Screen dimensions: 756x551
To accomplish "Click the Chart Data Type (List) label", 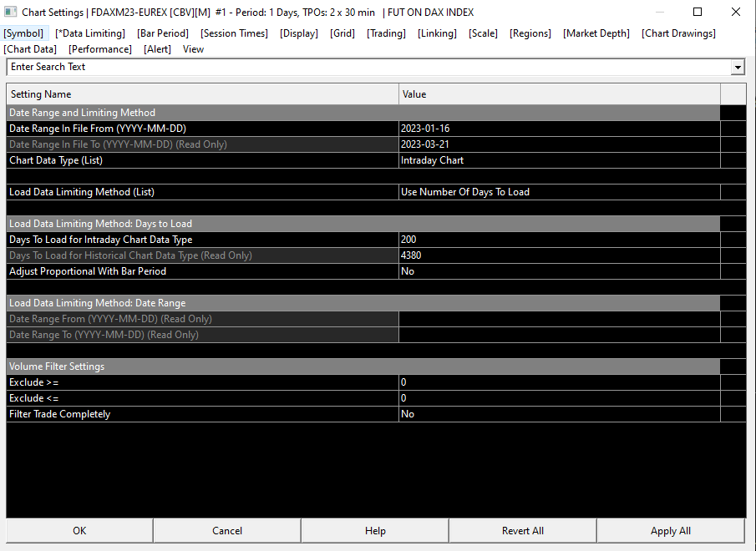I will pyautogui.click(x=56, y=160).
